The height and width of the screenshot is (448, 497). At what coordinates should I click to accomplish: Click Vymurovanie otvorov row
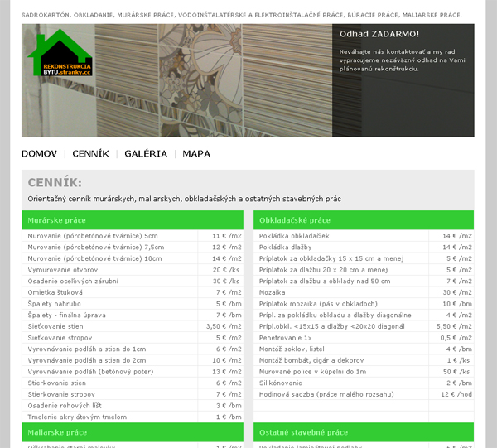coord(133,270)
